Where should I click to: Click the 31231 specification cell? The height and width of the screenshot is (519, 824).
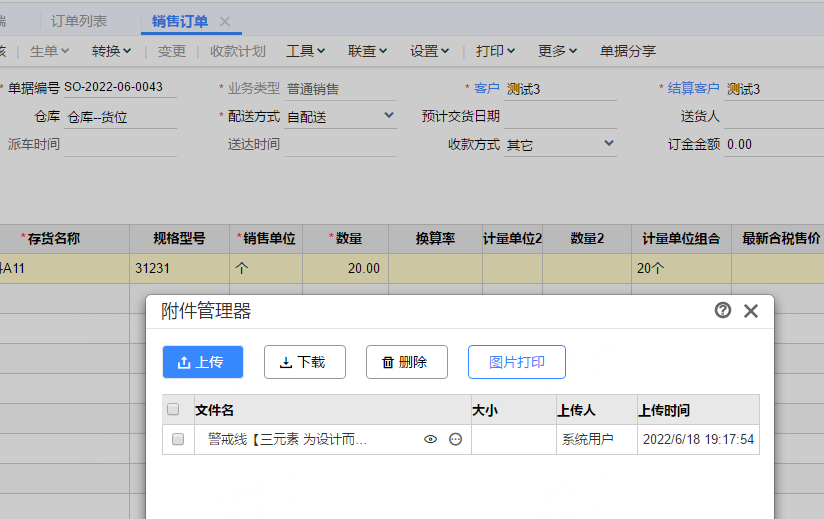[180, 268]
